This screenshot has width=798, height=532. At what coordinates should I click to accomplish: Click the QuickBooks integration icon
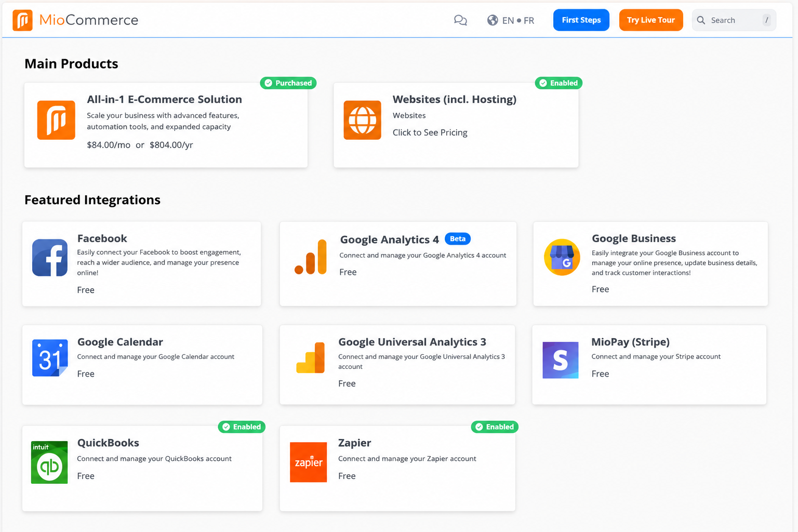49,462
